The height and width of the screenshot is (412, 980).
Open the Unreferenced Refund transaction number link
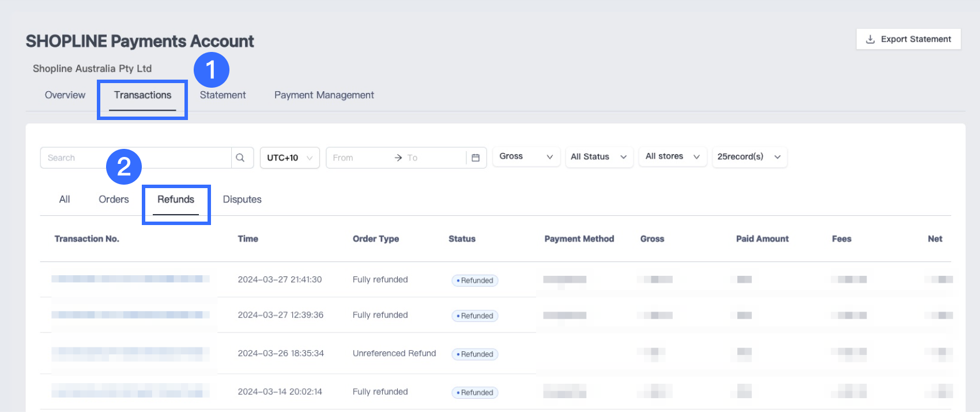[x=130, y=353]
